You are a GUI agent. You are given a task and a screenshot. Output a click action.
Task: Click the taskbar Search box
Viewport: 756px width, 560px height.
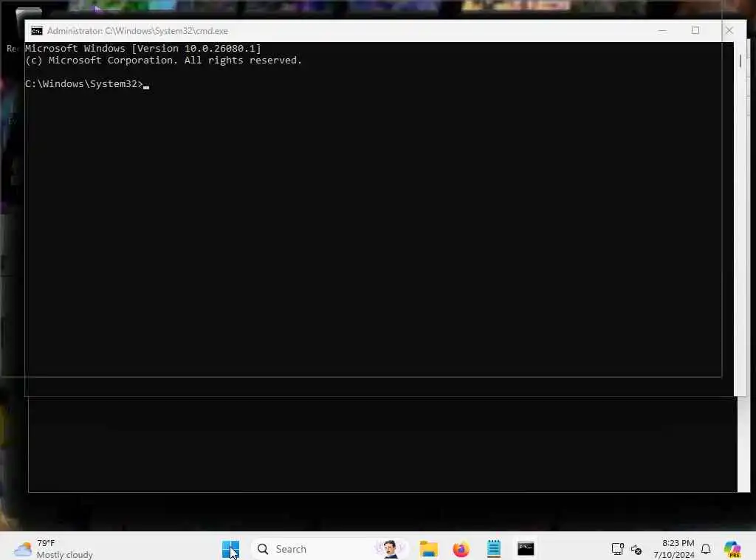coord(330,549)
